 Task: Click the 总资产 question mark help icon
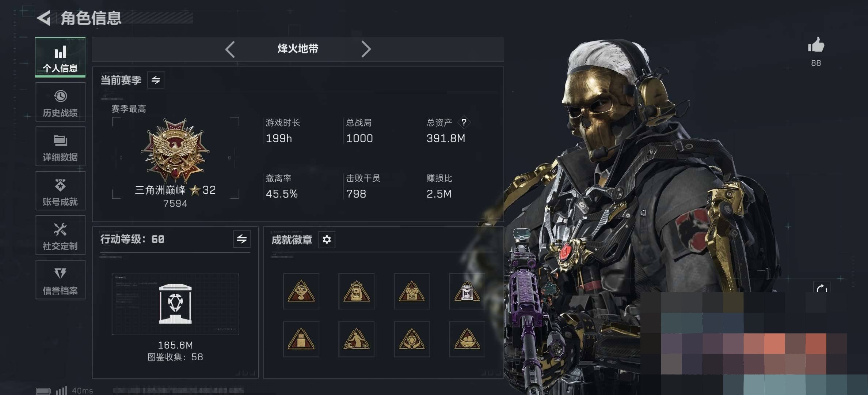tap(464, 122)
